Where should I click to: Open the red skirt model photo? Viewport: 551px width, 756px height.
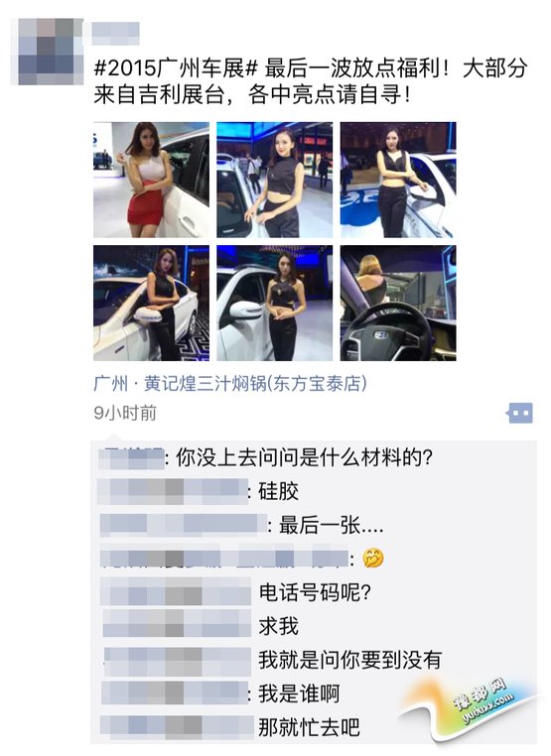coord(152,180)
